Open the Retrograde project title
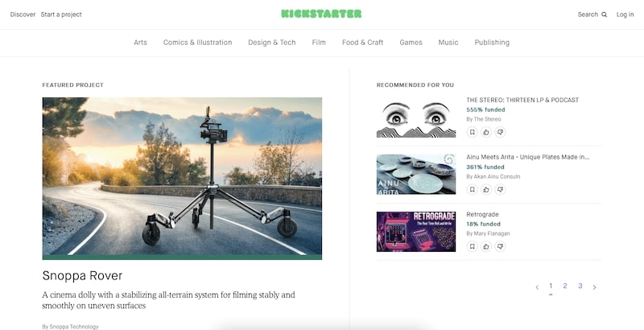 482,214
